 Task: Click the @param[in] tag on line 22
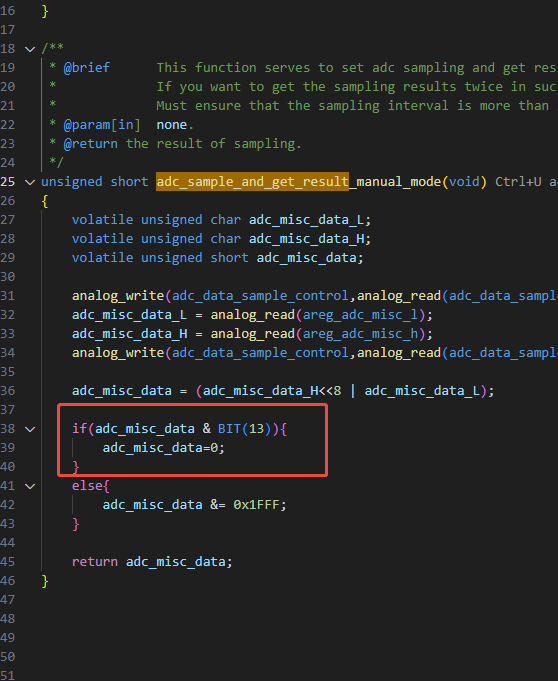click(x=102, y=125)
